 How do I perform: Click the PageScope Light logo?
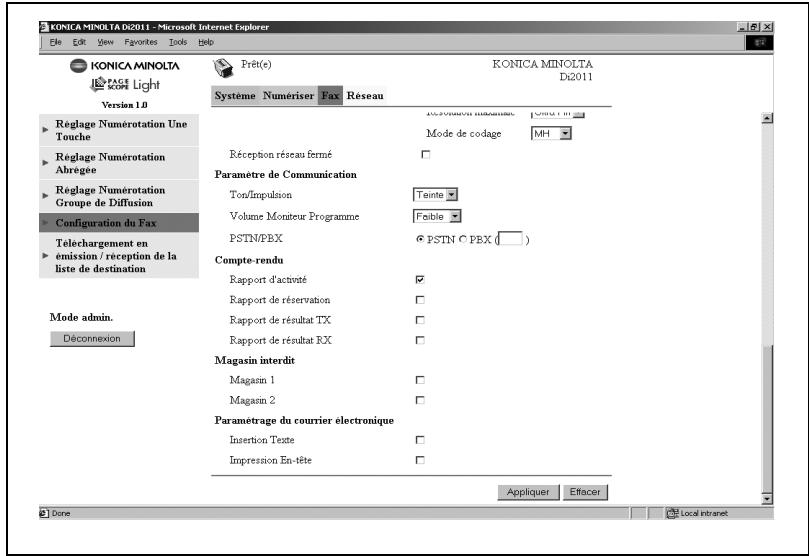(x=125, y=84)
